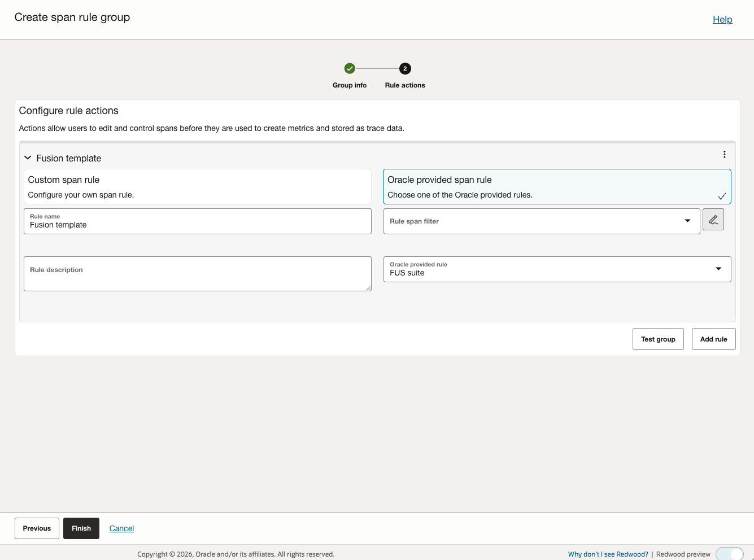Open the Help link
The height and width of the screenshot is (560, 754).
click(x=722, y=19)
